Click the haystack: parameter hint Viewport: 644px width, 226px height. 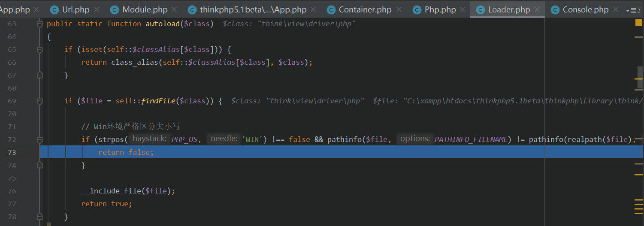(149, 139)
